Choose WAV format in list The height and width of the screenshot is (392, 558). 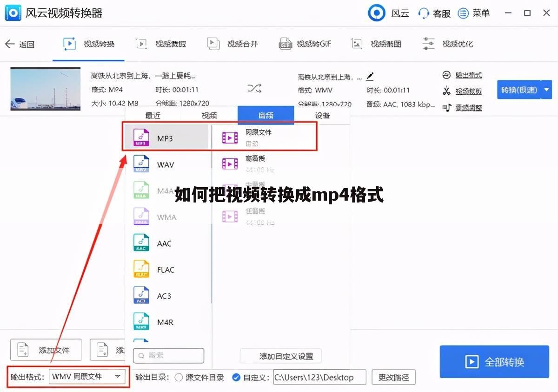click(x=166, y=164)
